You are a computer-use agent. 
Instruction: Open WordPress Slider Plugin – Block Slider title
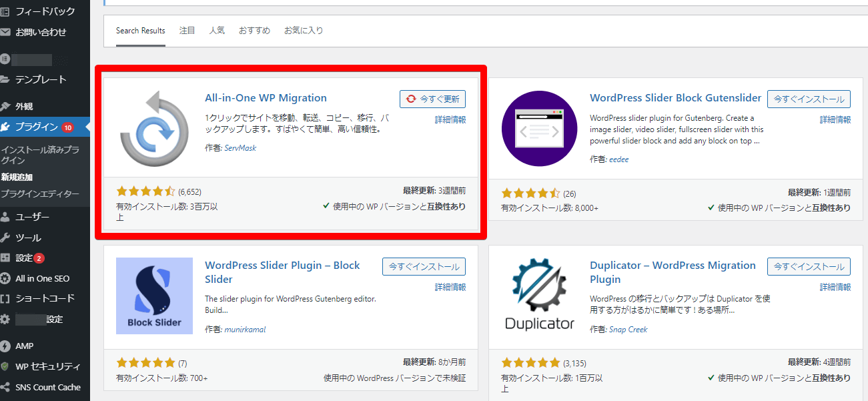point(282,272)
